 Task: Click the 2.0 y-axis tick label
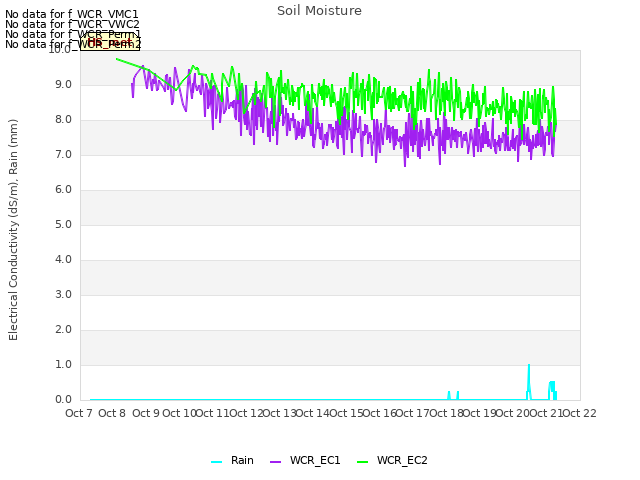click(x=63, y=330)
